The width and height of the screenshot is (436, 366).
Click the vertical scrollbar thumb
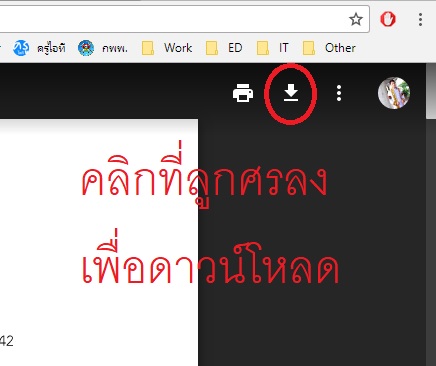431,91
